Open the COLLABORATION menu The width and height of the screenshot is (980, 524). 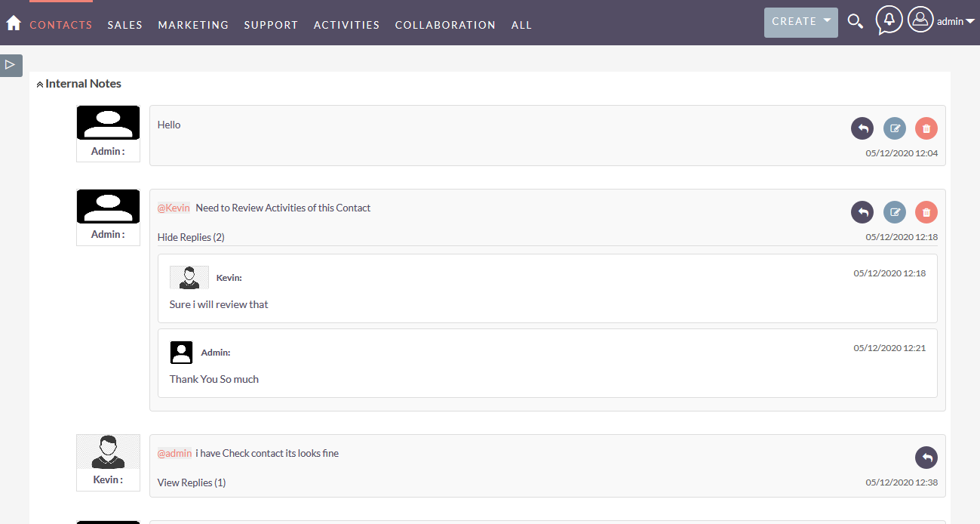[445, 25]
